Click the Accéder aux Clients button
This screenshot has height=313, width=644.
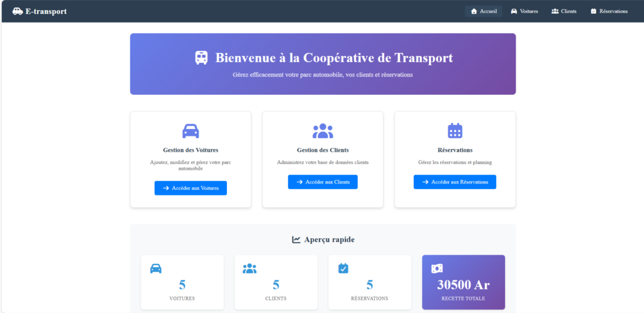[323, 182]
